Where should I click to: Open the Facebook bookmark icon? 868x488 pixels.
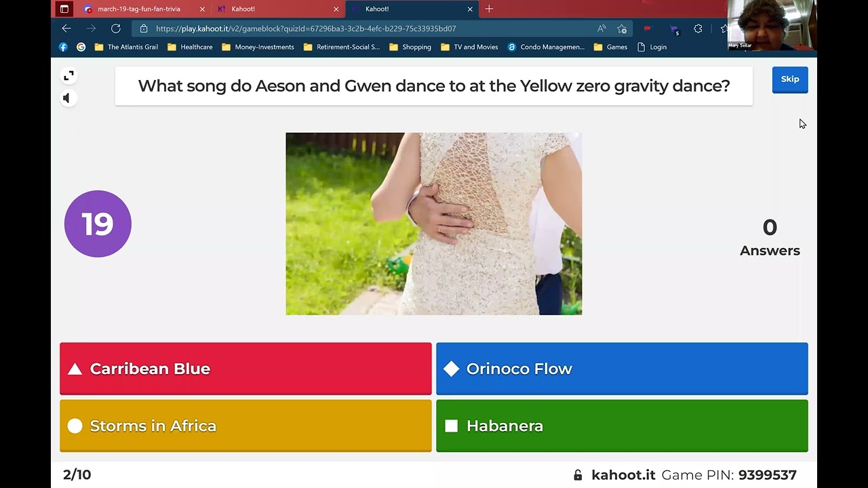coord(63,47)
